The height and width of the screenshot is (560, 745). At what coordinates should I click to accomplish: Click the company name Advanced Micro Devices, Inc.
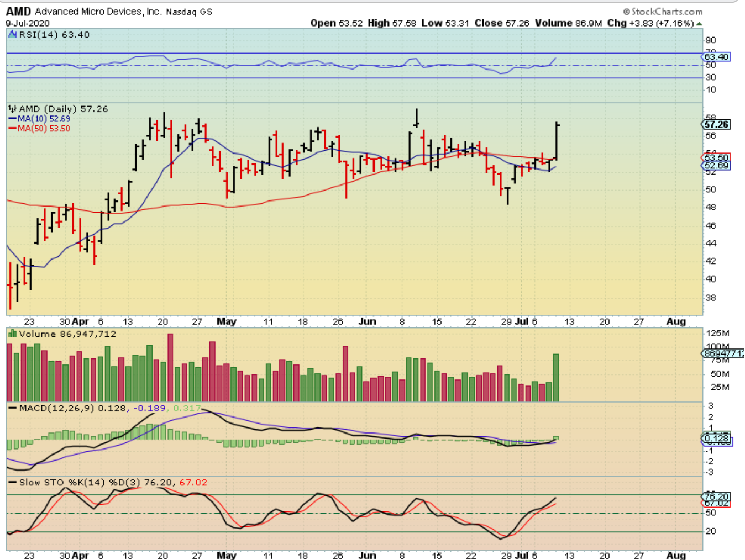click(x=98, y=12)
